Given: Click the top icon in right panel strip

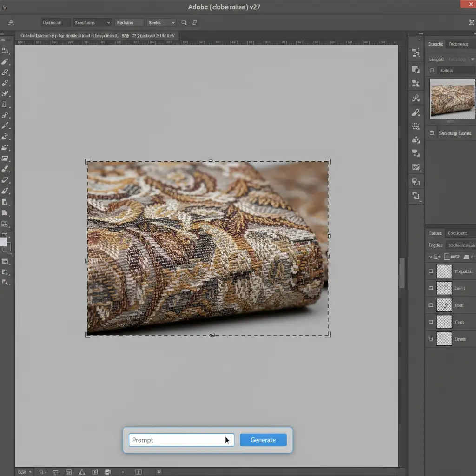Looking at the screenshot, I should click(416, 53).
